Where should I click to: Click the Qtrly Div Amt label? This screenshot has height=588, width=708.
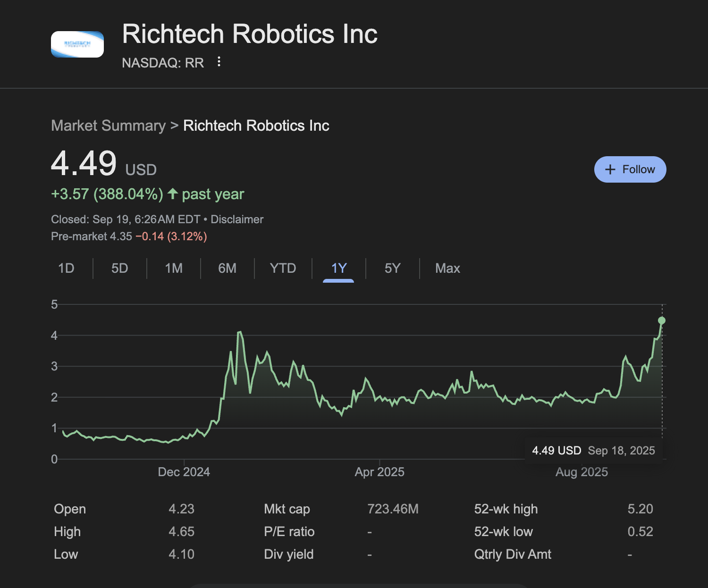coord(513,554)
